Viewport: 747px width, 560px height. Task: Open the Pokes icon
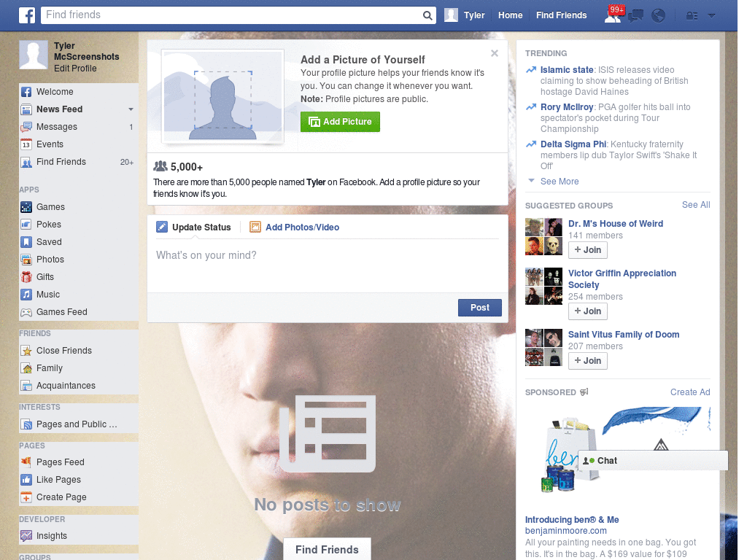(x=26, y=225)
